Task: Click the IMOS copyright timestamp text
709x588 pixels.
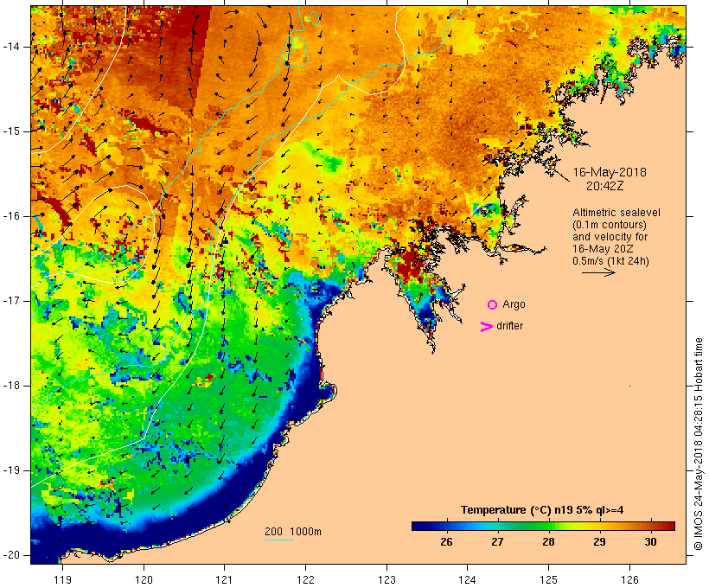Action: [x=699, y=444]
